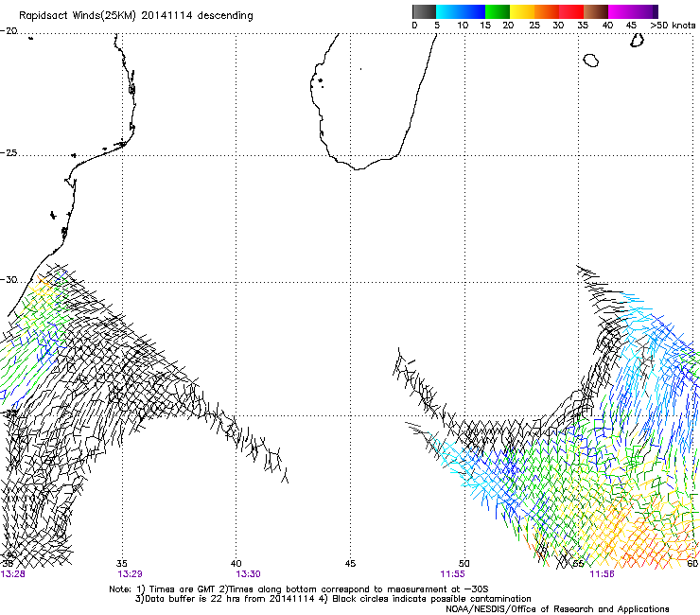
Task: Click the green 15-20 knots legend segment
Action: coord(498,11)
